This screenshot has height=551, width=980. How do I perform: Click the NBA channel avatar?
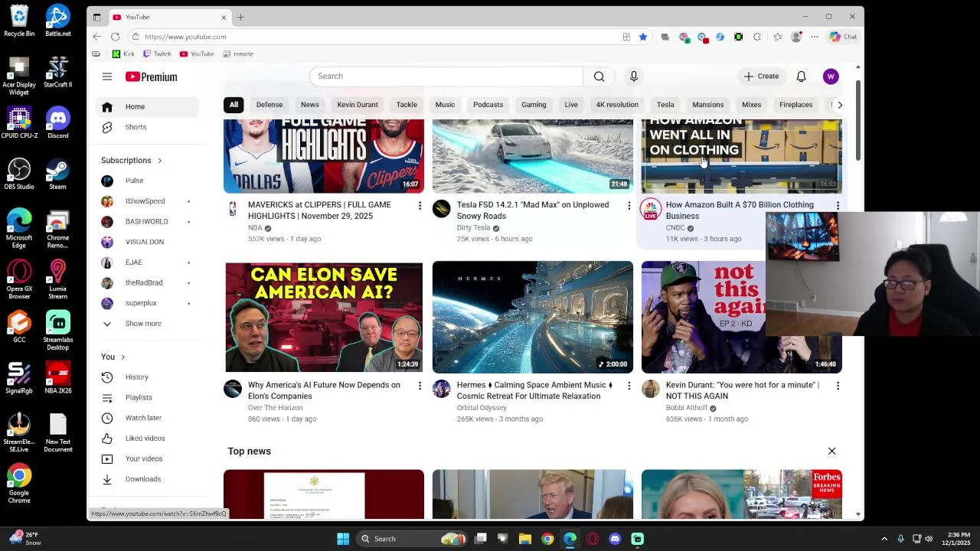(233, 208)
